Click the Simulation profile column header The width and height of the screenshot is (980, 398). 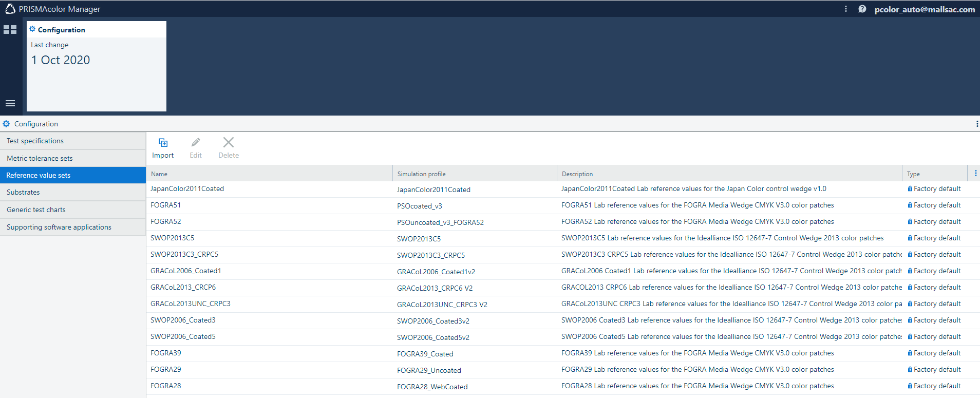(421, 174)
